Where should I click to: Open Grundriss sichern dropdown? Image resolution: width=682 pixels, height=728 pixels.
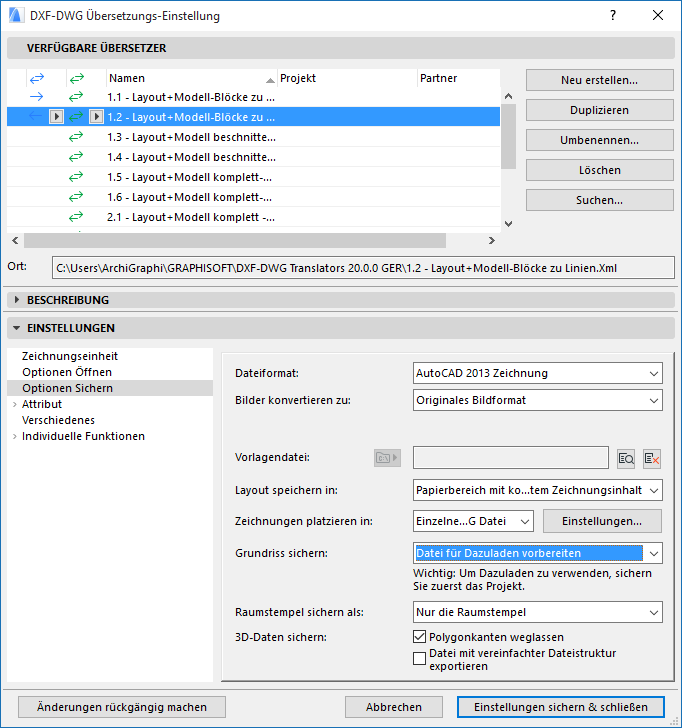[538, 553]
